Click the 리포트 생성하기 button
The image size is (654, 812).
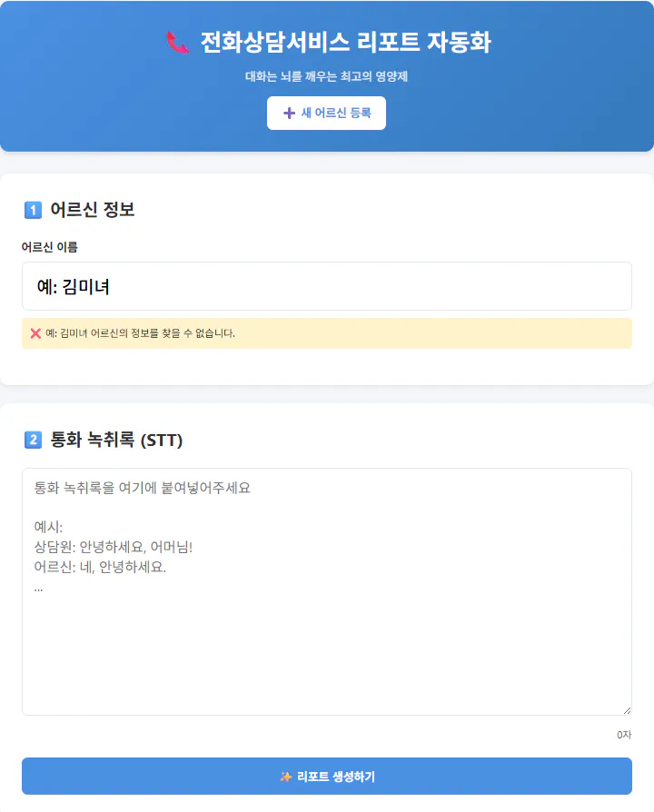click(x=327, y=777)
